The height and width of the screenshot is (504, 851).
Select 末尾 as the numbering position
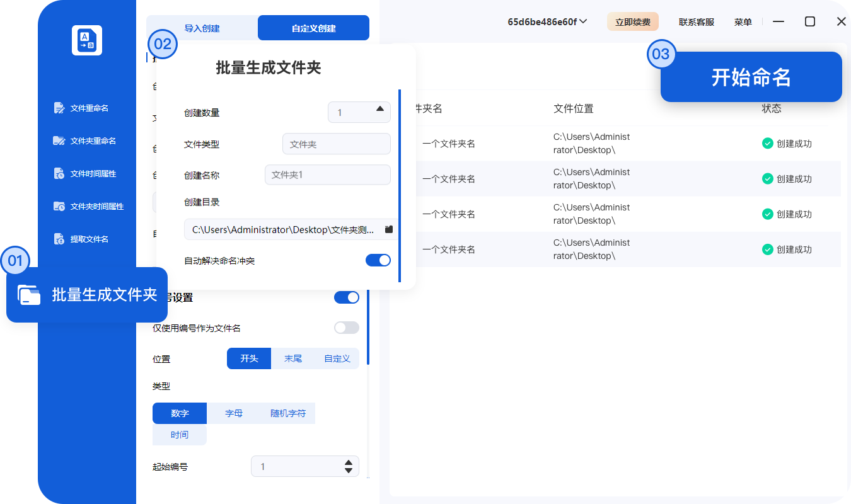292,358
